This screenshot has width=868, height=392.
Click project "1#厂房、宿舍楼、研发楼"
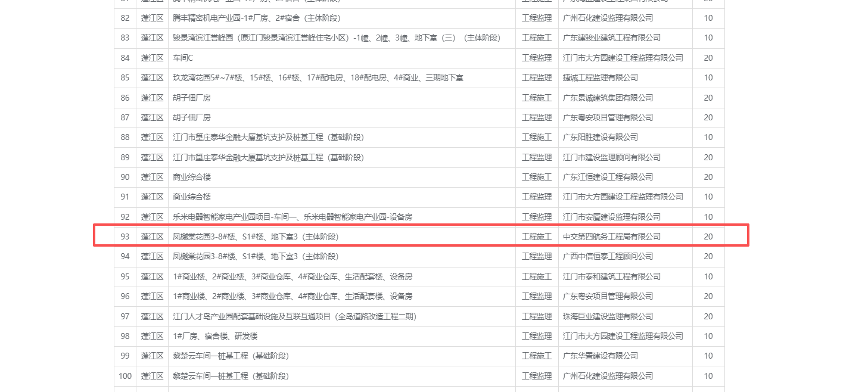[214, 336]
